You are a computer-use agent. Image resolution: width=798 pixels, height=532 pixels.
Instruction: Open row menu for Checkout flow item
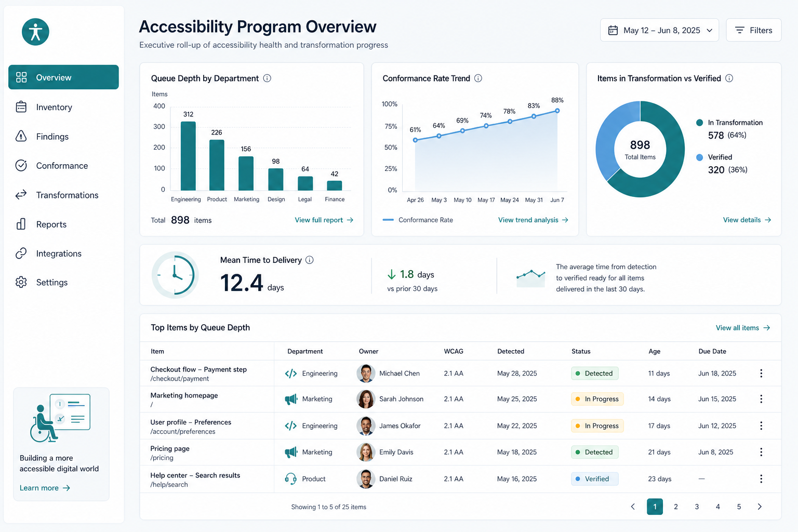point(761,374)
